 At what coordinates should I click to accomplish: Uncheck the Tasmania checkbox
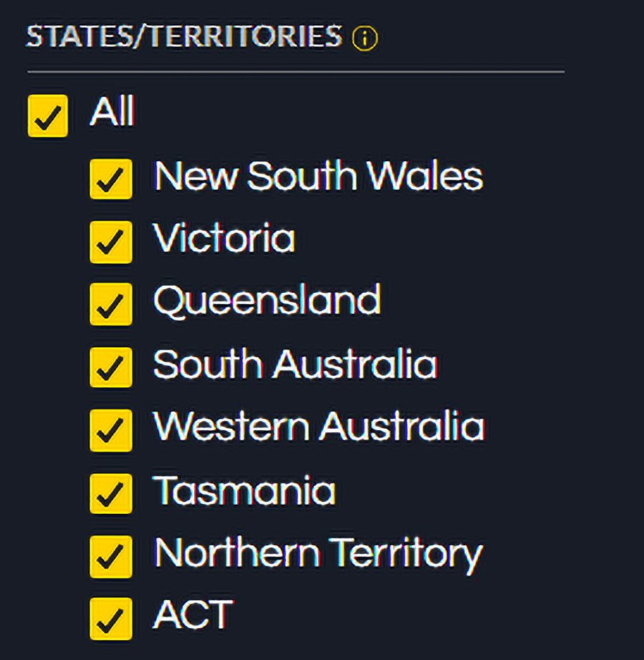coord(111,493)
